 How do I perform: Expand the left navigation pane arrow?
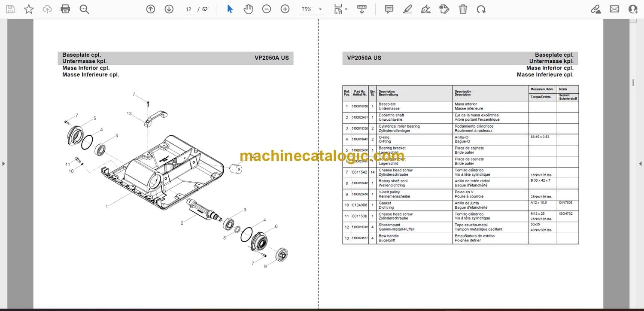(x=3, y=163)
